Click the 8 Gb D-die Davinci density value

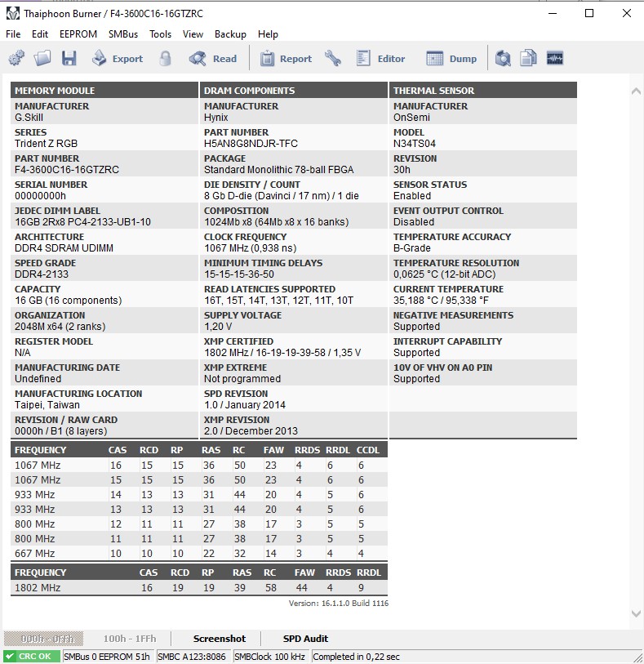pyautogui.click(x=282, y=196)
